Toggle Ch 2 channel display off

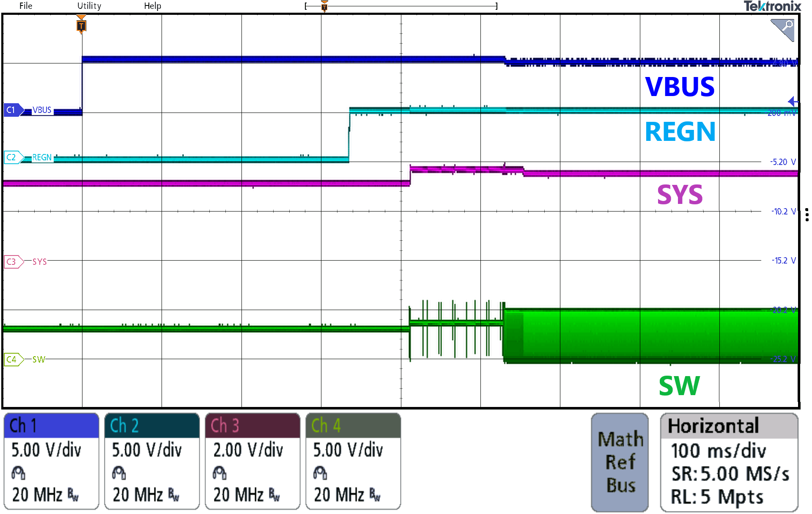pos(123,426)
